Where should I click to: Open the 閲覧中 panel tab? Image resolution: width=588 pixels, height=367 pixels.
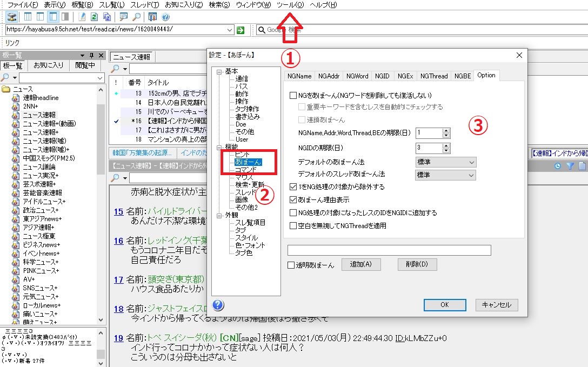click(85, 65)
